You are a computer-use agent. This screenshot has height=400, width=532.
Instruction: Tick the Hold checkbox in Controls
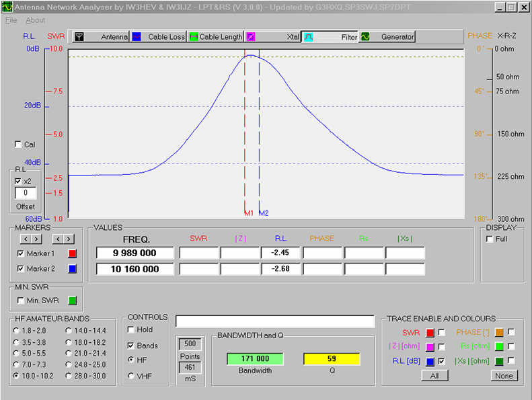[131, 330]
